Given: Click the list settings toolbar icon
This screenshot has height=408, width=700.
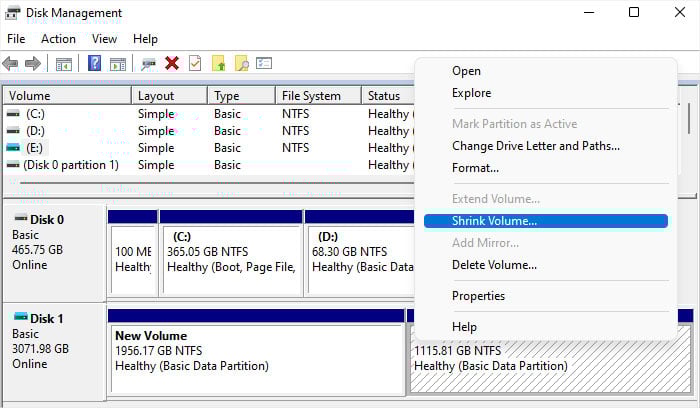Looking at the screenshot, I should [x=264, y=63].
